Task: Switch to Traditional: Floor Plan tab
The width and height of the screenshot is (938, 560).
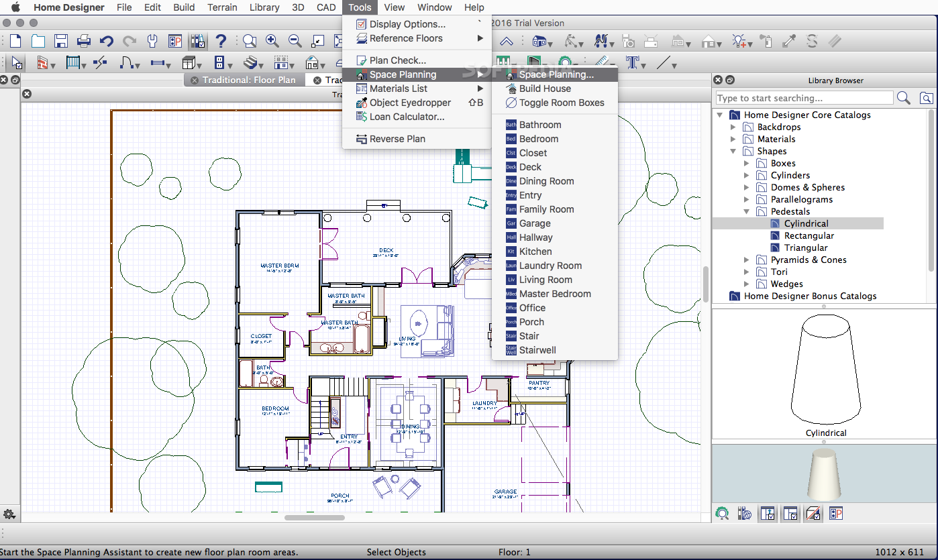Action: click(249, 80)
